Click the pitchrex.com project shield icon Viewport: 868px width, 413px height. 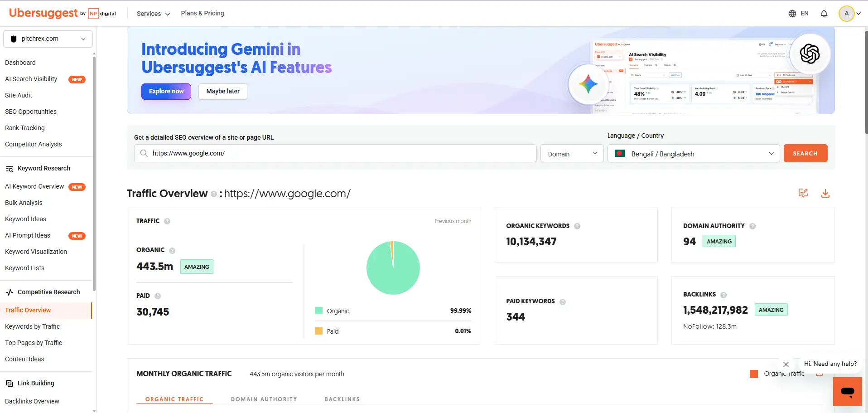click(x=14, y=39)
